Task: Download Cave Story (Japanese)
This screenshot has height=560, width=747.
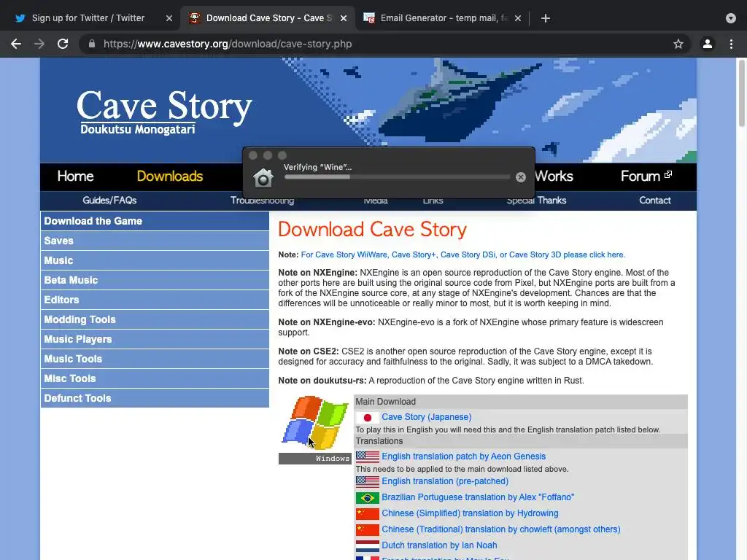Action: click(426, 416)
